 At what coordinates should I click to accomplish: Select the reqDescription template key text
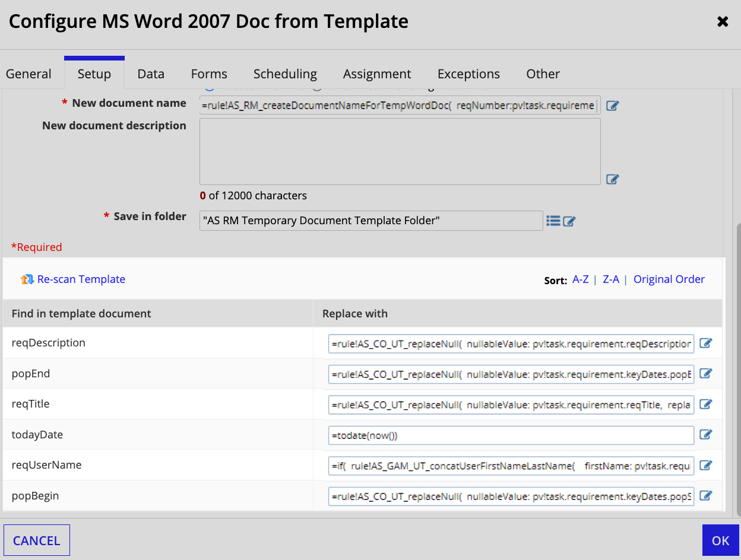coord(49,343)
